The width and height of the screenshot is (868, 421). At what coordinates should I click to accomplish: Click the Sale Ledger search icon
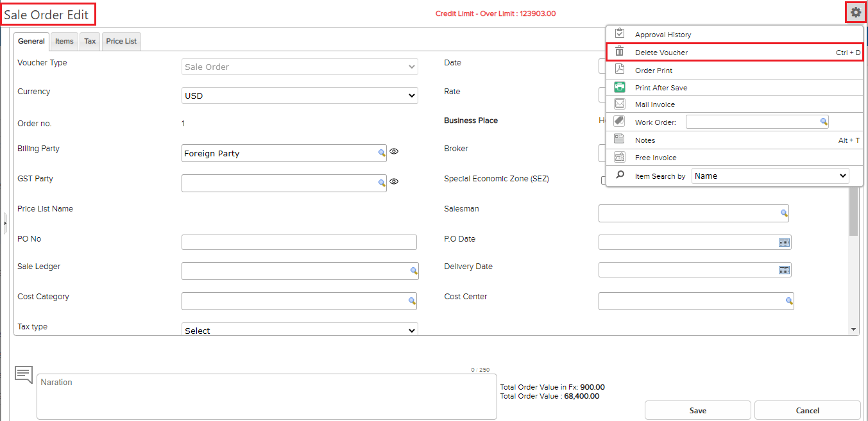coord(414,271)
